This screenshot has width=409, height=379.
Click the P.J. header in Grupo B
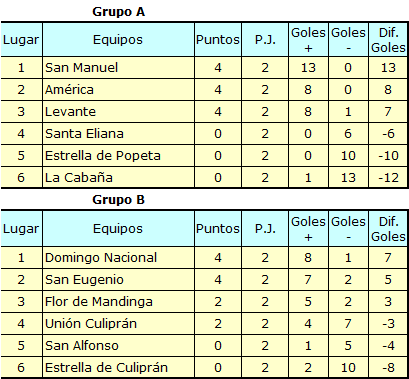265,229
